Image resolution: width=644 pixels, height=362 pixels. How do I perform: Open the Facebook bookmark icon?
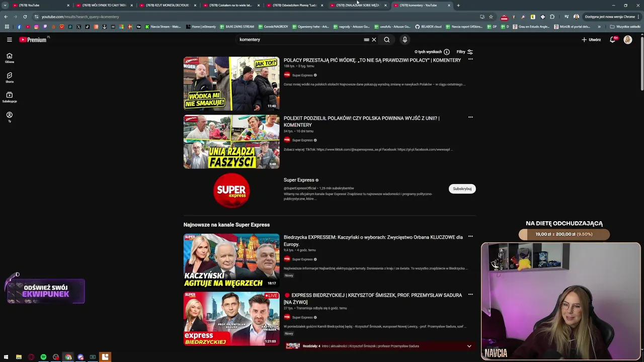click(x=19, y=27)
